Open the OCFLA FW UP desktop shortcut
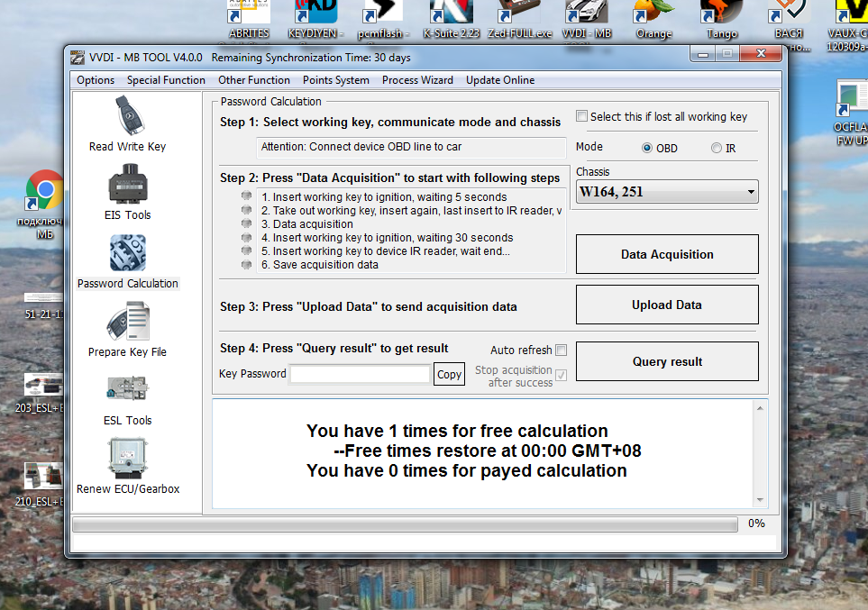 tap(851, 113)
